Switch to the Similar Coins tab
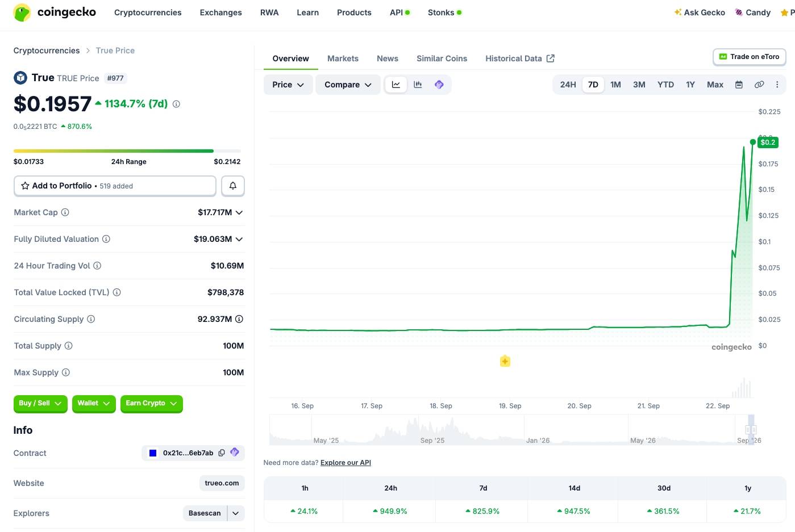Screen dimensions: 795x532 click(x=442, y=58)
